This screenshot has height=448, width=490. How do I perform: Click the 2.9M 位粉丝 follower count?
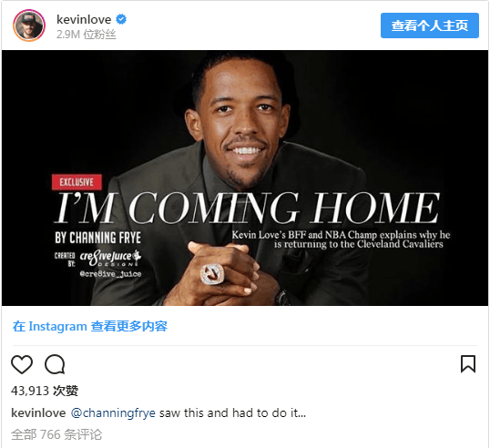coord(87,35)
